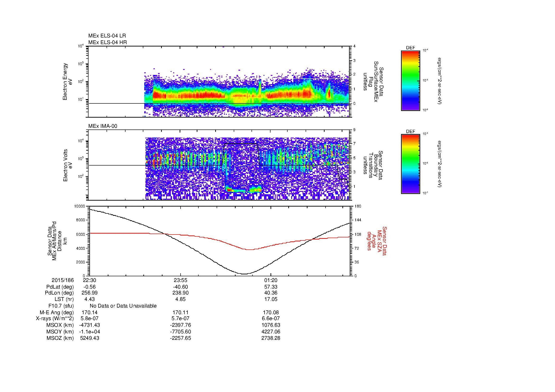
Task: Click the minimum of the red SZA curve
Action: coord(249,249)
